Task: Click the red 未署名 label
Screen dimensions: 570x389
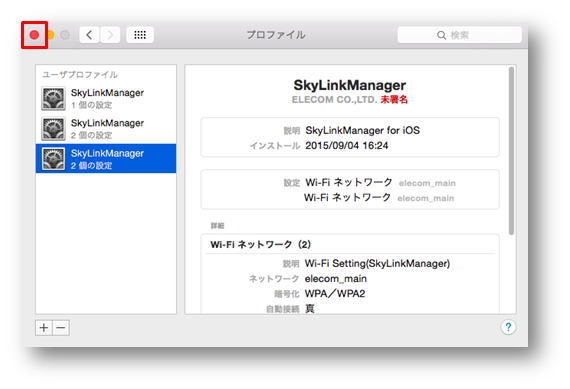Action: [x=394, y=99]
